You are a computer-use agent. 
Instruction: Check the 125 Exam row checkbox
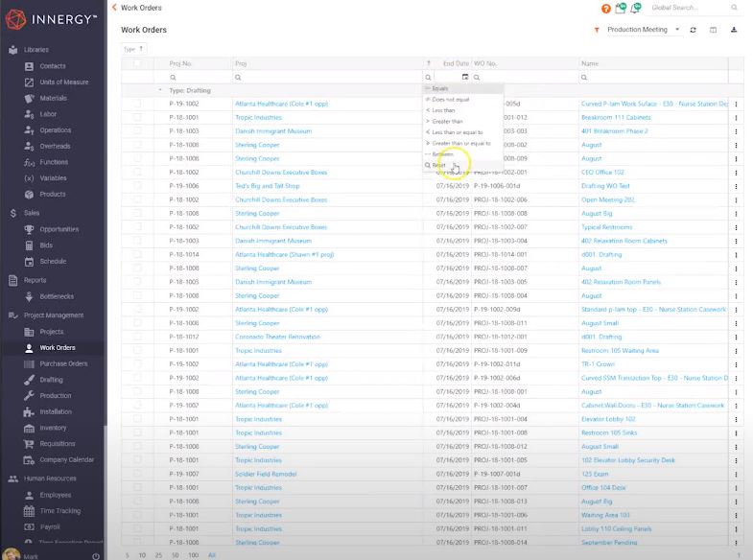click(137, 474)
